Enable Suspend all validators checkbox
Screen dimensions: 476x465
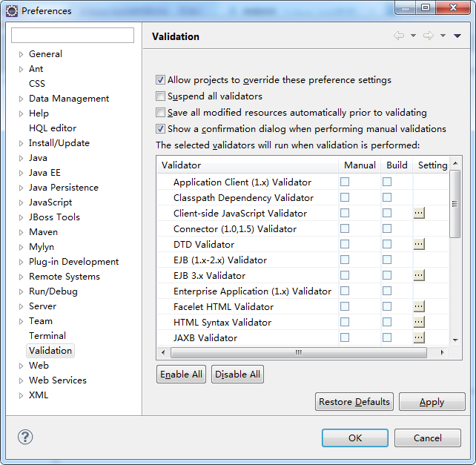click(x=160, y=96)
